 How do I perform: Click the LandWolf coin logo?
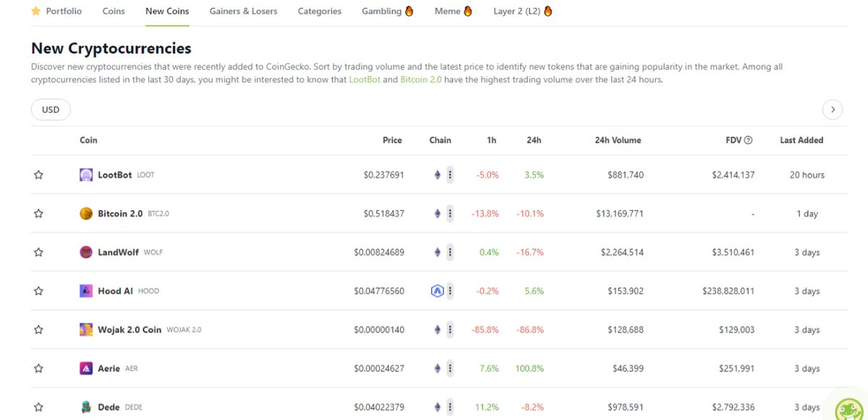click(x=86, y=252)
